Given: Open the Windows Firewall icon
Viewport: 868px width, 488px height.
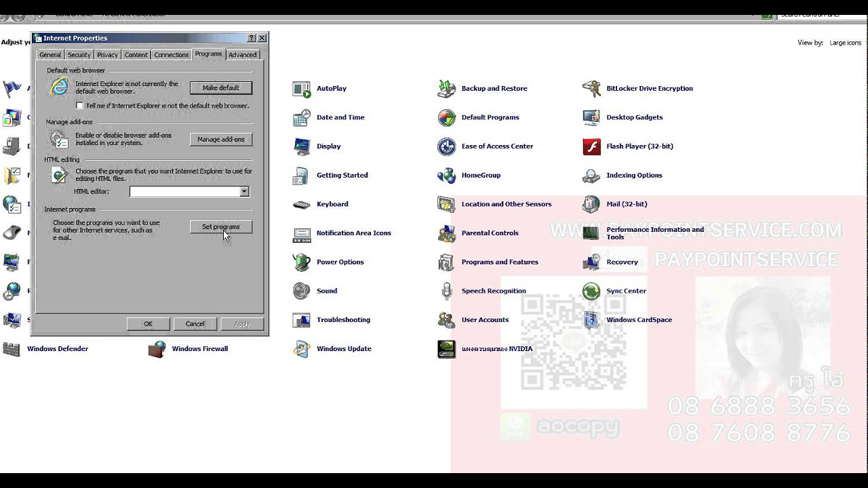Looking at the screenshot, I should coord(157,349).
